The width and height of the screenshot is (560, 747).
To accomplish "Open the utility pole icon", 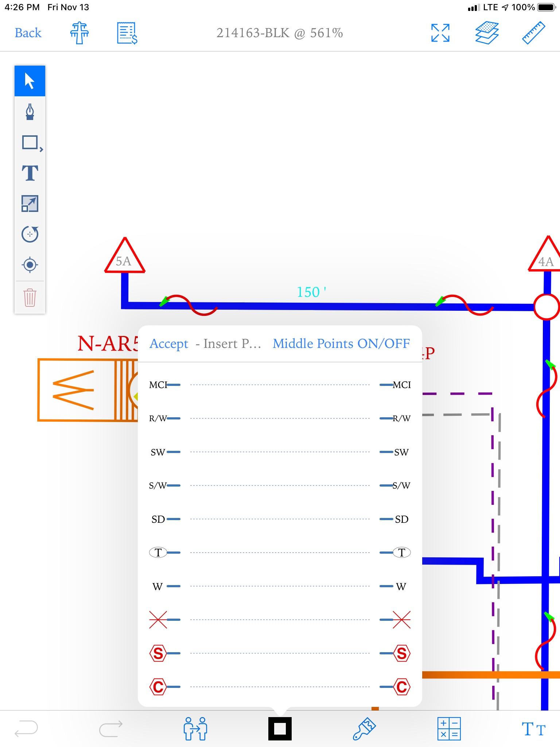I will (x=79, y=33).
